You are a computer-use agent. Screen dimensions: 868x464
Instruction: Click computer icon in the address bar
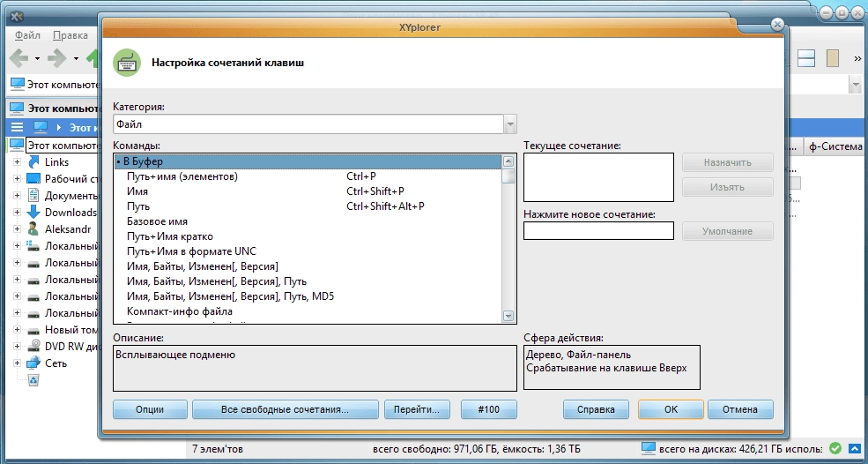(x=18, y=85)
